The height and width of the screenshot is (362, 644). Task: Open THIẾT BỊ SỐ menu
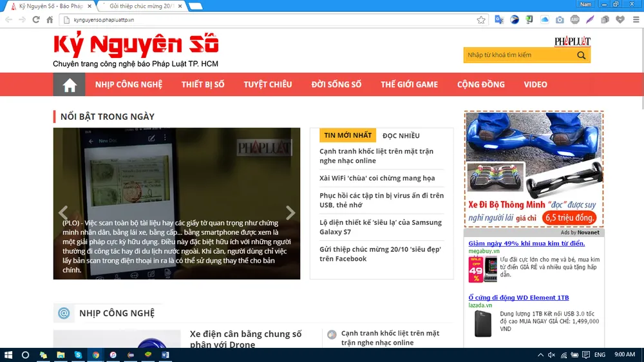pos(203,84)
